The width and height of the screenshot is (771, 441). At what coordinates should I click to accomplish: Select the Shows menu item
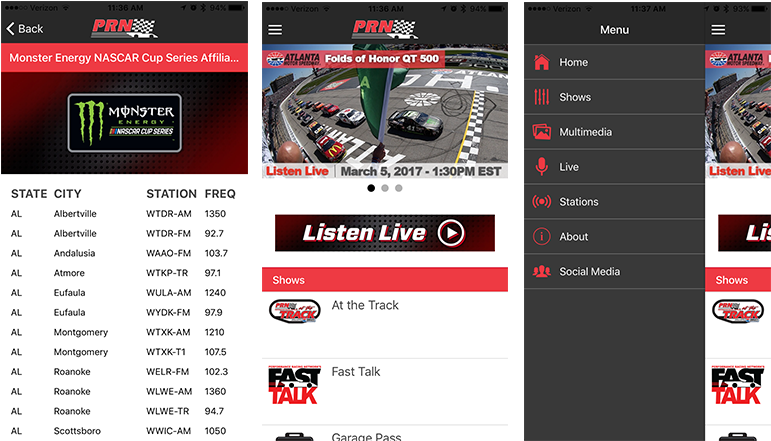pos(614,97)
